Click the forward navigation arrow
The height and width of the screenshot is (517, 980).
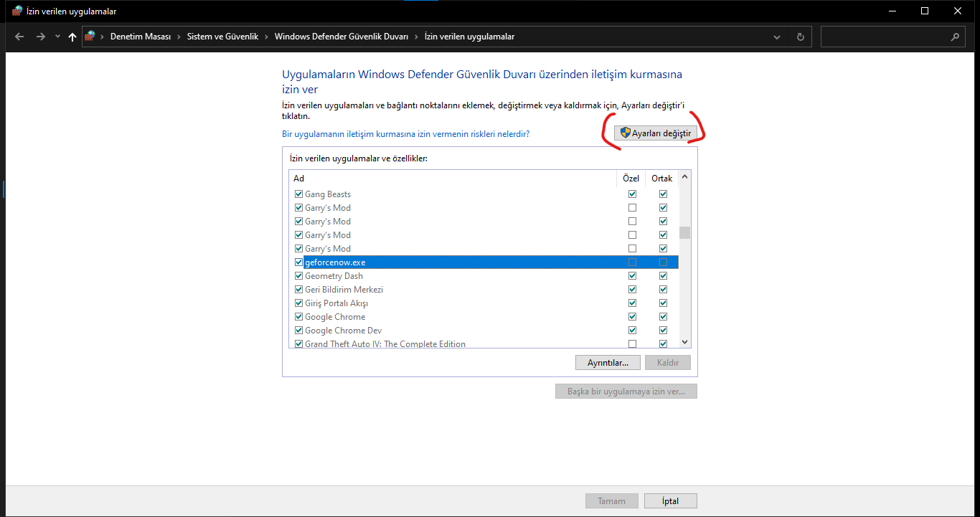pos(40,37)
